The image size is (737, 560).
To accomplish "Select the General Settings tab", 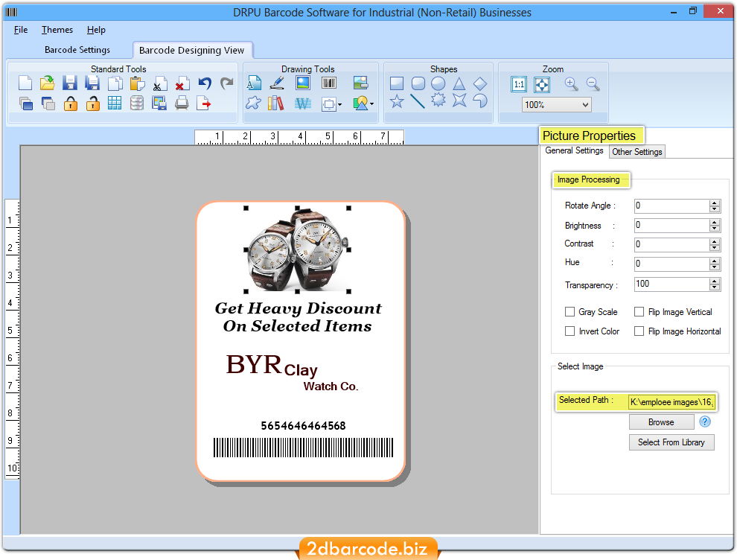I will tap(574, 150).
